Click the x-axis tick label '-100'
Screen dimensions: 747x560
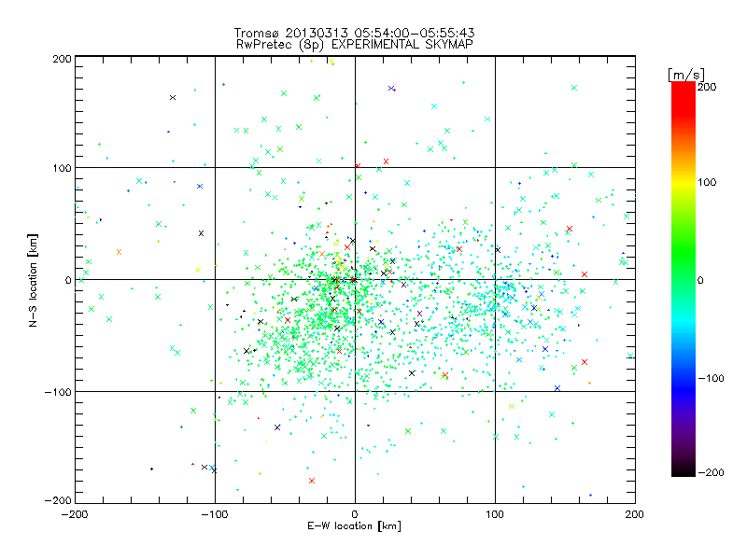click(x=215, y=514)
